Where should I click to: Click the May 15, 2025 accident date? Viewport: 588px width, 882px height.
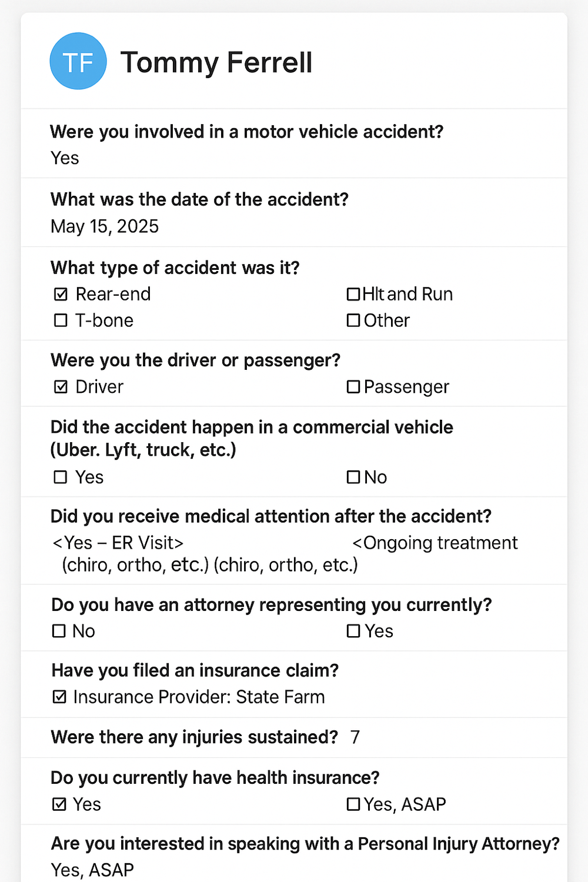105,226
